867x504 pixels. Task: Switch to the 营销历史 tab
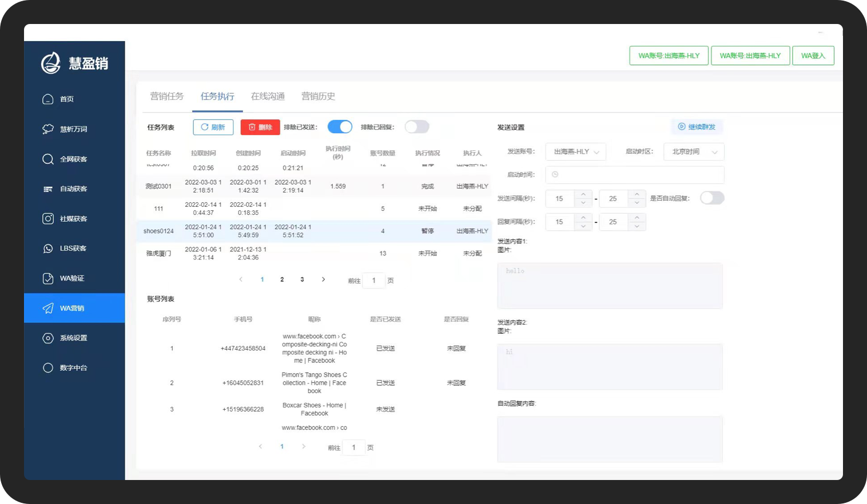pos(318,96)
